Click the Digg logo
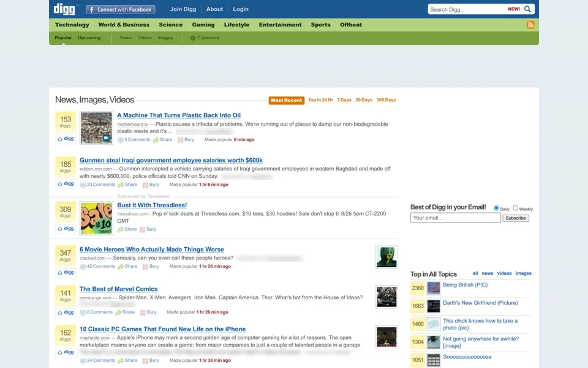 64,9
